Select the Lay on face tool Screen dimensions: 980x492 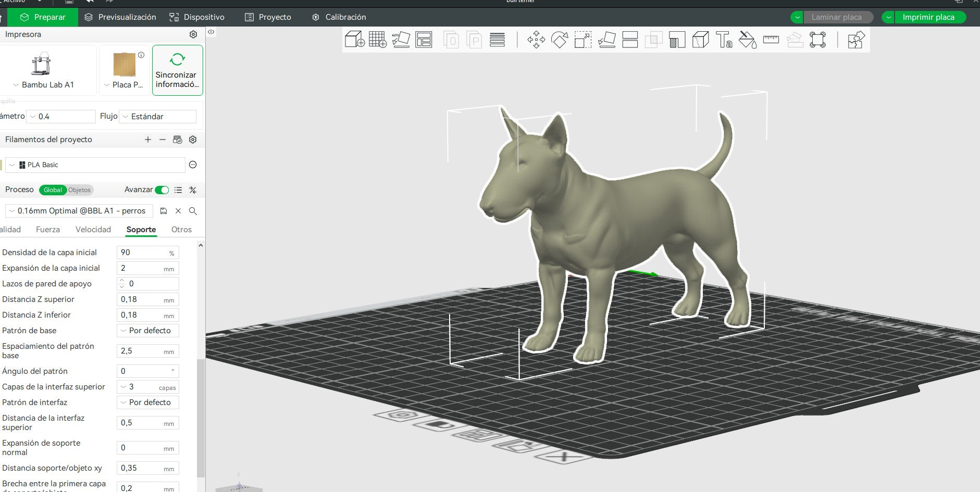(606, 40)
